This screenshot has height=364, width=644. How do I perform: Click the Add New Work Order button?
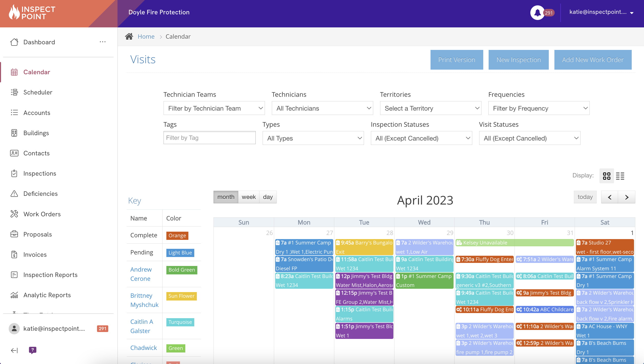pyautogui.click(x=593, y=60)
